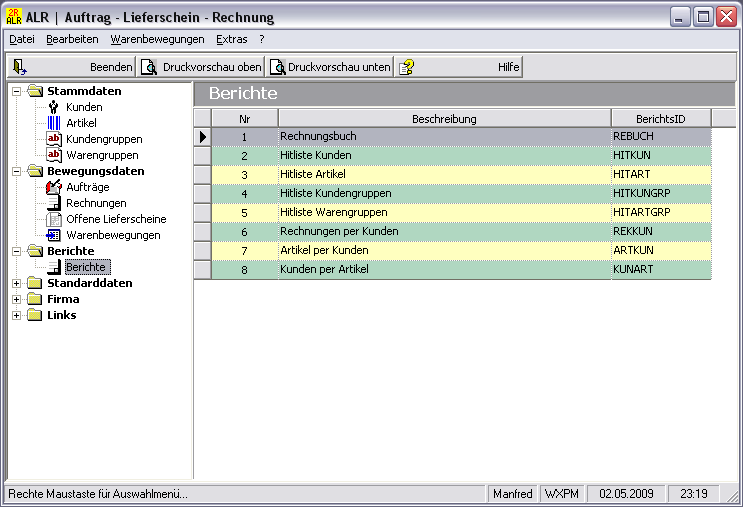
Task: Open the Datei menu
Action: (x=21, y=39)
